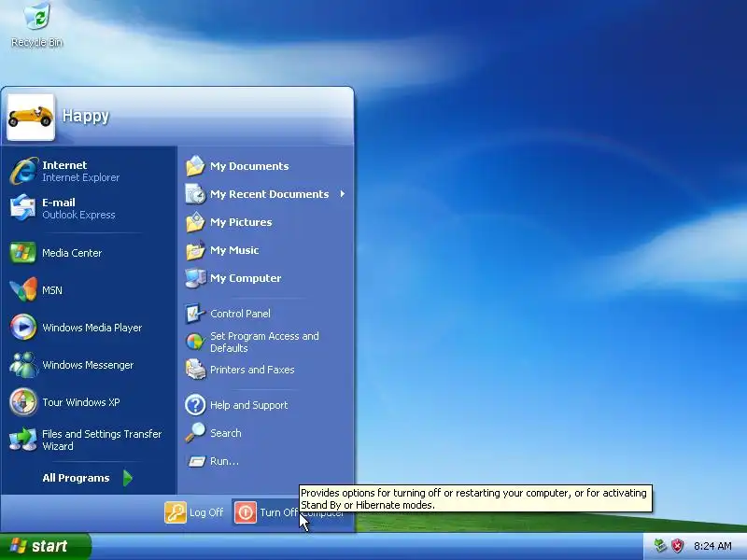
Task: Click the Log Off label
Action: point(206,512)
